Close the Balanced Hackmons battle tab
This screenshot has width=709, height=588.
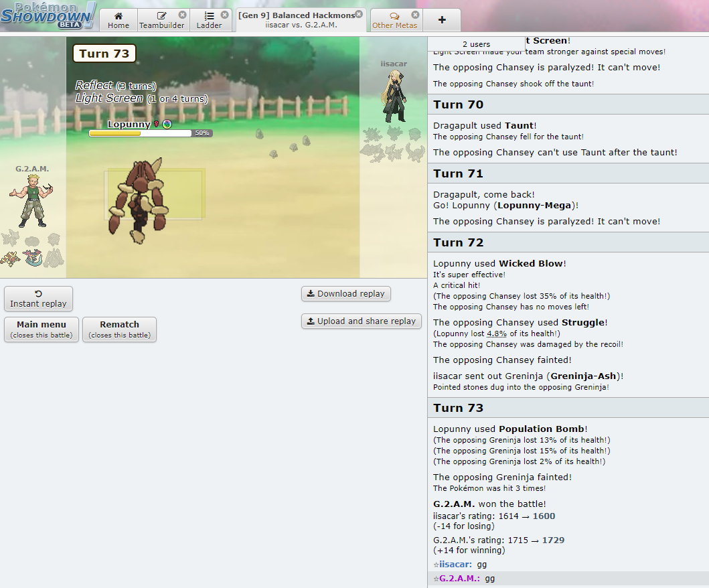pos(359,15)
